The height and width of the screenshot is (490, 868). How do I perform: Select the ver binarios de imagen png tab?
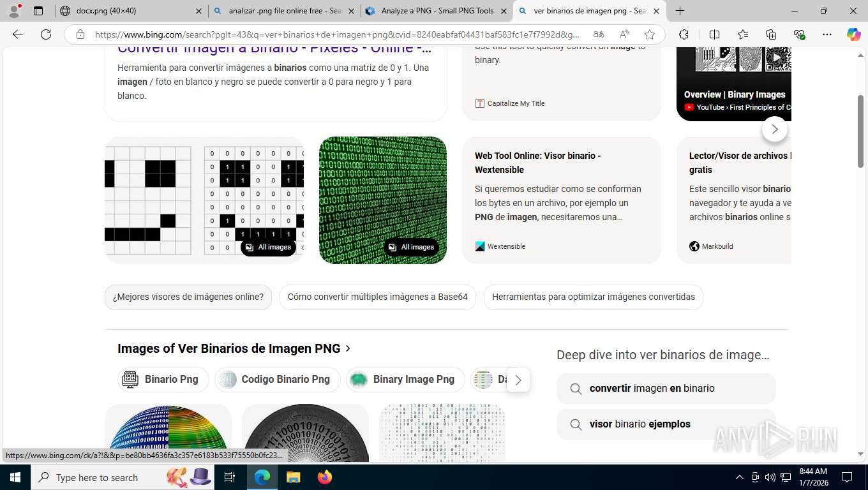[590, 11]
